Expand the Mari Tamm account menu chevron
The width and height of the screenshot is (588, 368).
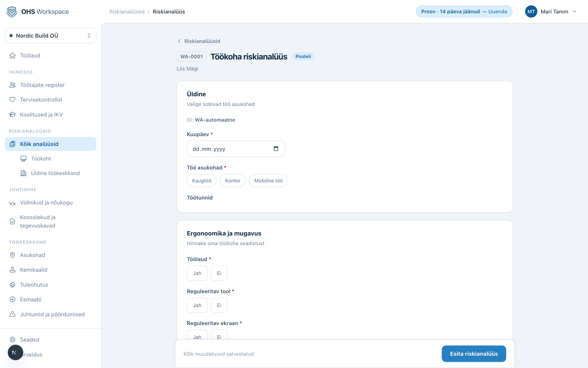[x=574, y=11]
